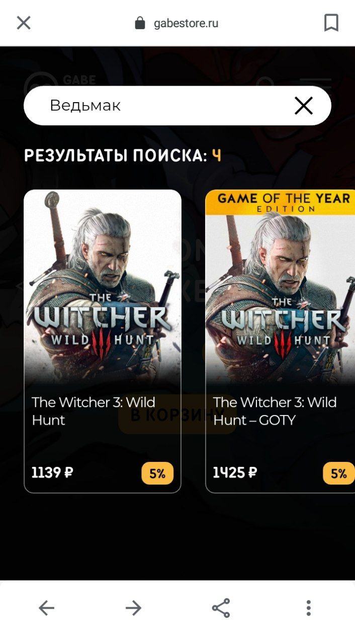Go forward with the browser arrow
Viewport: 355px width, 644px height.
133,608
